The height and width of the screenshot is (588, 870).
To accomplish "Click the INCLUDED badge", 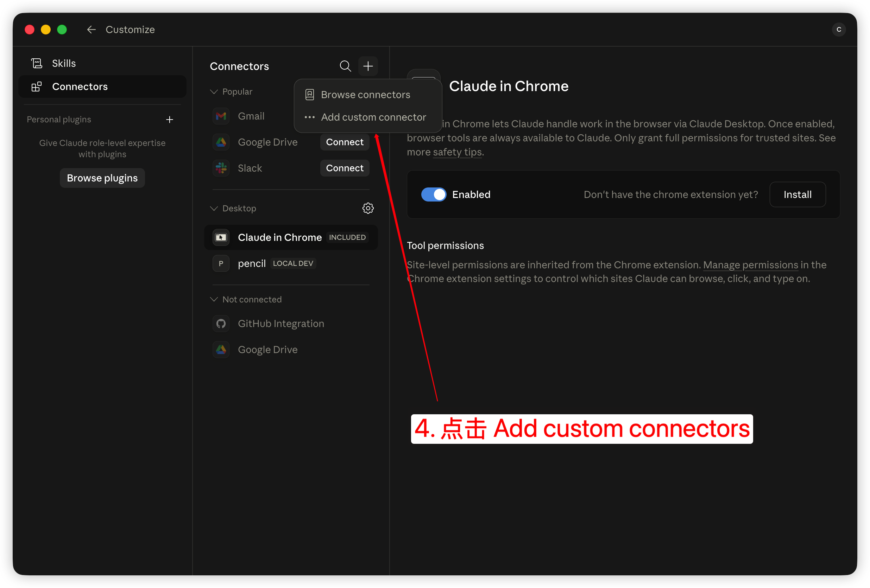I will (347, 237).
